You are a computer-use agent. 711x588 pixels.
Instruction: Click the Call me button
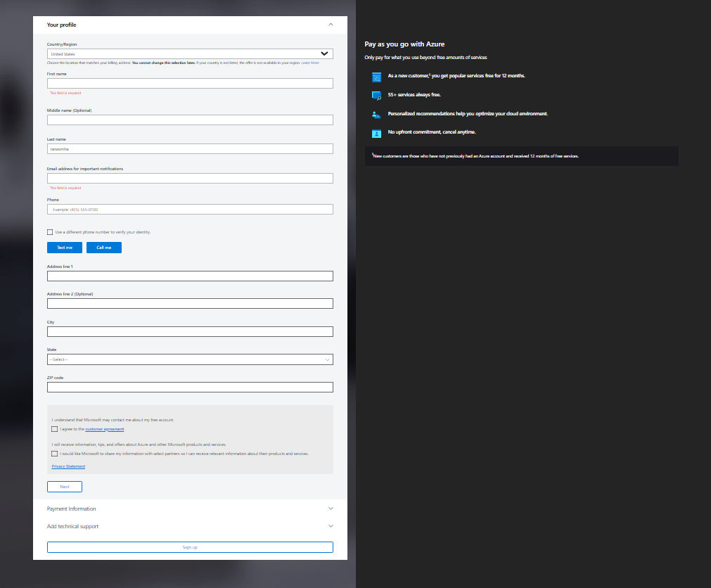coord(104,248)
